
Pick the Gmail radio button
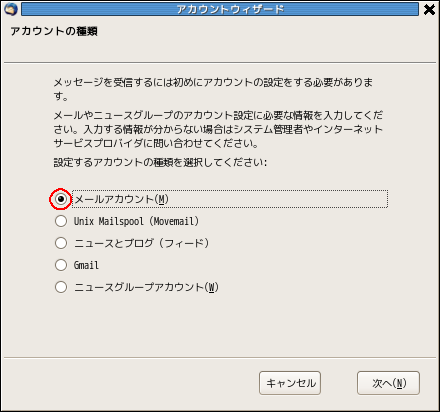click(x=61, y=265)
